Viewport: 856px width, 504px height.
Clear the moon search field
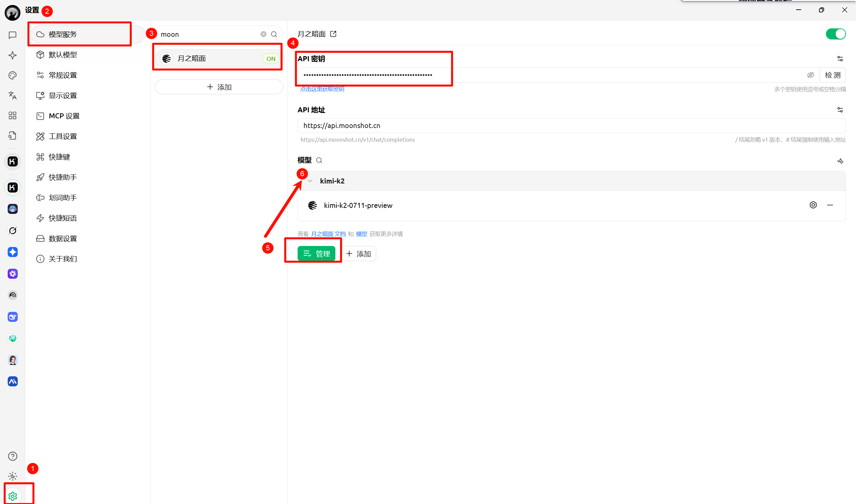point(263,34)
